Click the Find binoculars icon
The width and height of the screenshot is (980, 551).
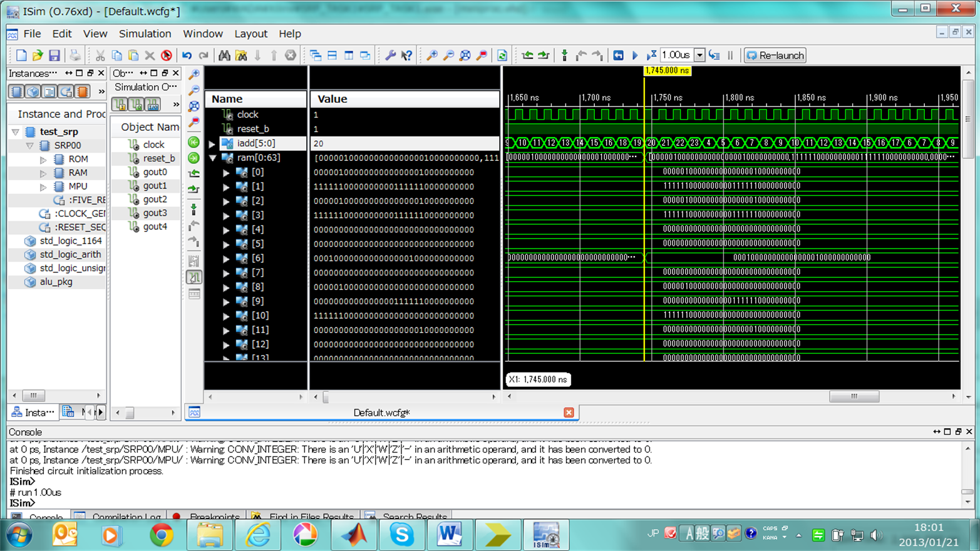coord(224,56)
